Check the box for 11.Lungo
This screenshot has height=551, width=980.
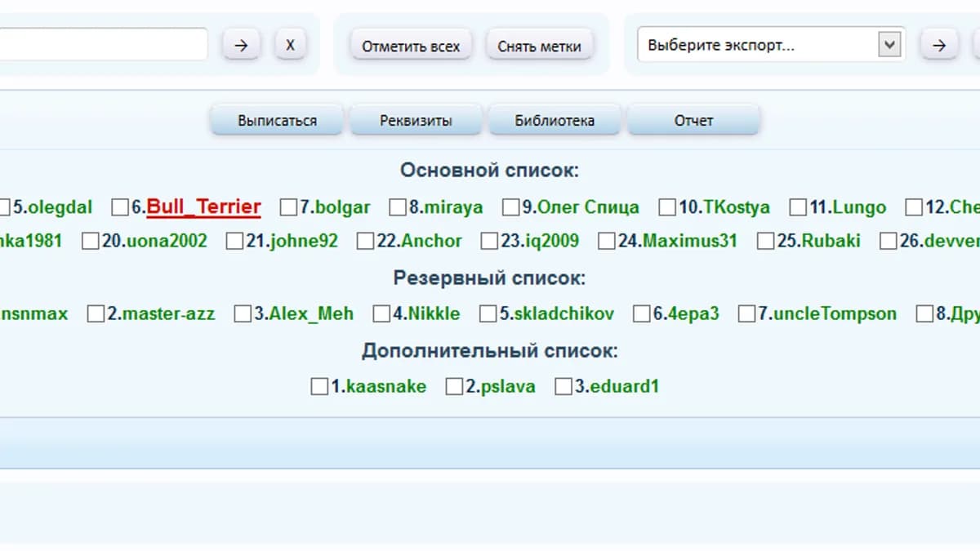point(799,207)
